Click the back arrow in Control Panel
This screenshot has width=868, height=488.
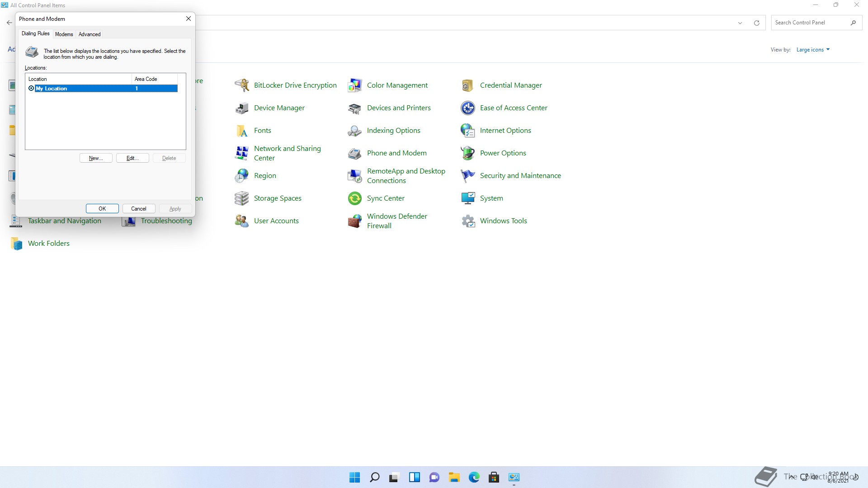pyautogui.click(x=9, y=23)
